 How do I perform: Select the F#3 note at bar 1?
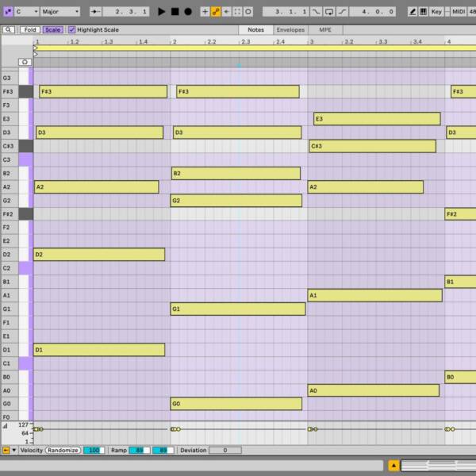[x=103, y=91]
